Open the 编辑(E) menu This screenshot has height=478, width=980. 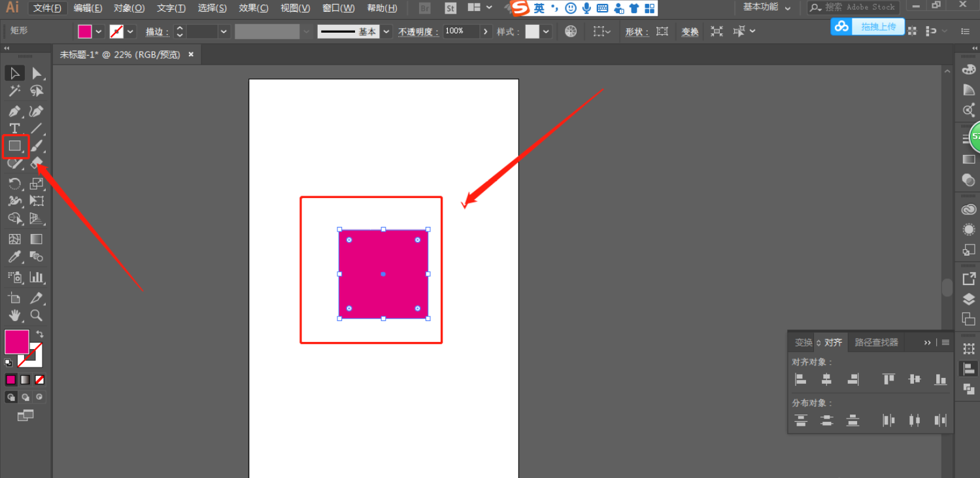(88, 8)
